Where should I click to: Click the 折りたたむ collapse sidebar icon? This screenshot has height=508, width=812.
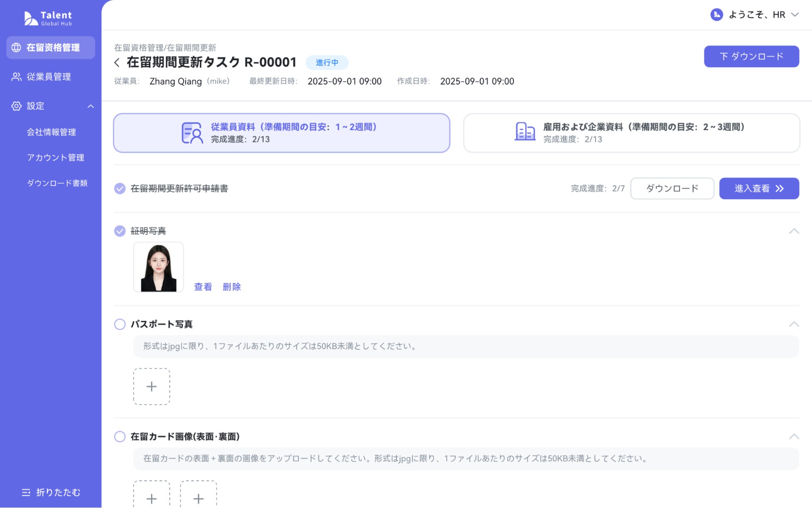26,493
